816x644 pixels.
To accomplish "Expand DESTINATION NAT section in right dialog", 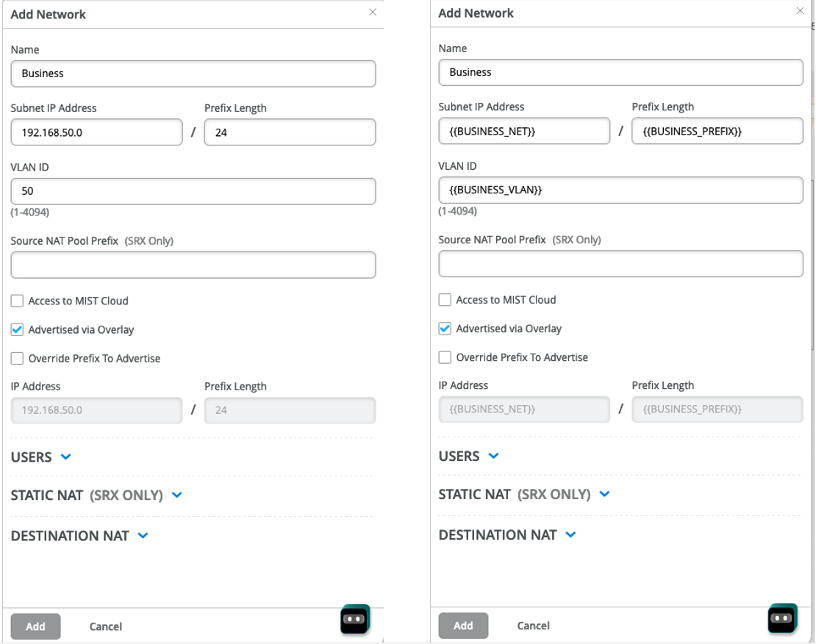I will click(570, 534).
